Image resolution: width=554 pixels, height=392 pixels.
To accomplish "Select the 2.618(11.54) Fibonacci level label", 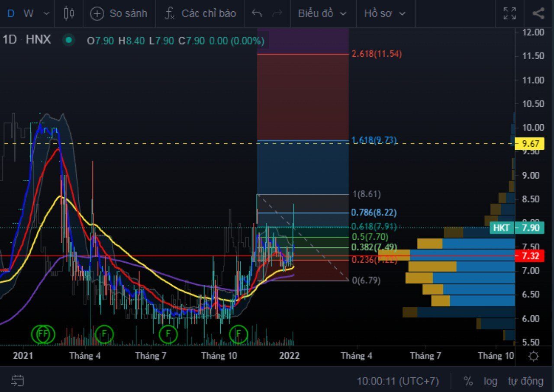I will point(377,54).
